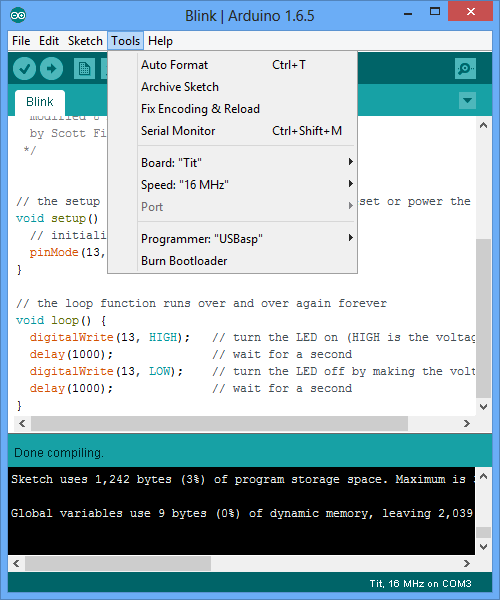Click editor horizontal scrollbar left arrow
Viewport: 500px width, 600px height.
pyautogui.click(x=22, y=424)
